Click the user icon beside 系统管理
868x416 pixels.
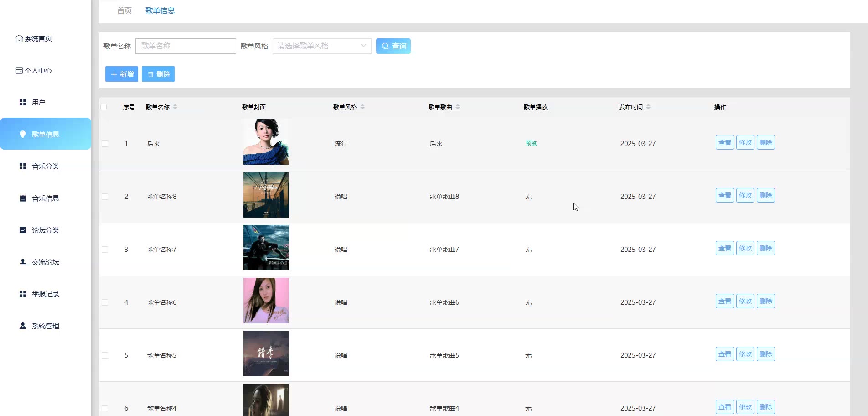click(23, 326)
